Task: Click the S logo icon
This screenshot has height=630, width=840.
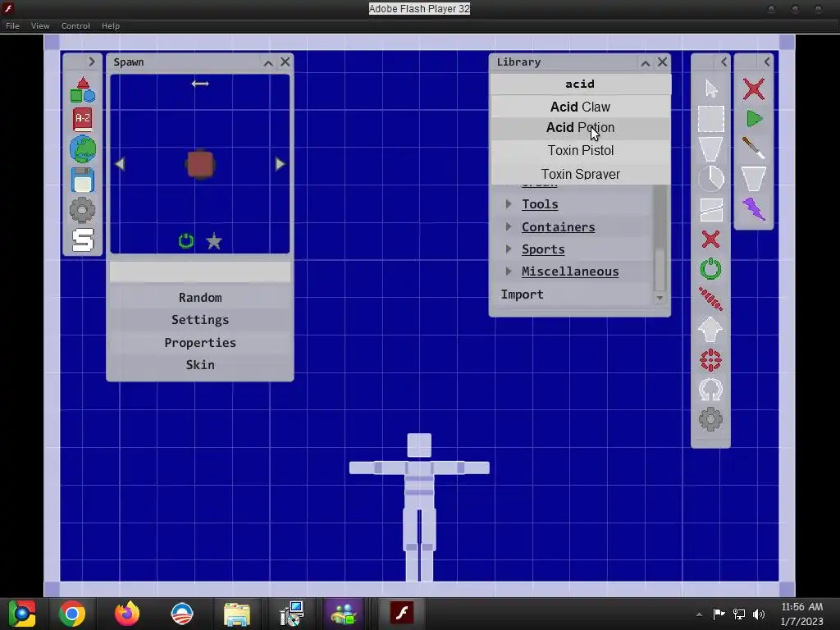Action: pyautogui.click(x=83, y=240)
